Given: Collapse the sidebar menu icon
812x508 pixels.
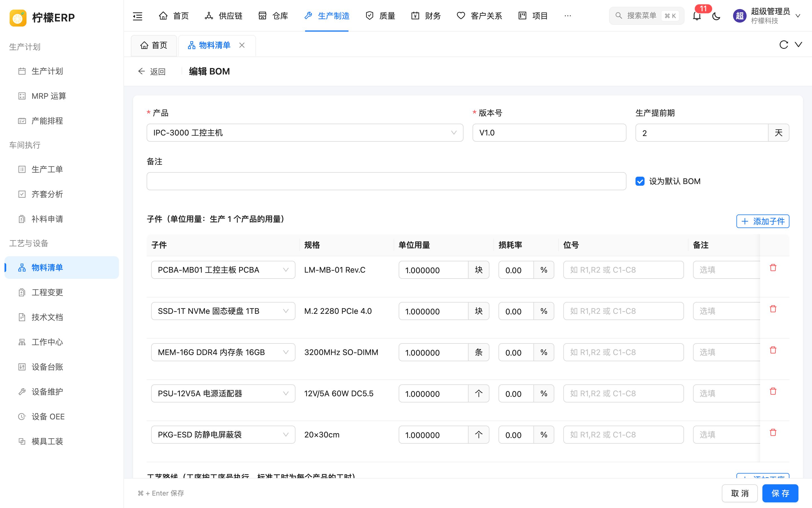Looking at the screenshot, I should [138, 16].
